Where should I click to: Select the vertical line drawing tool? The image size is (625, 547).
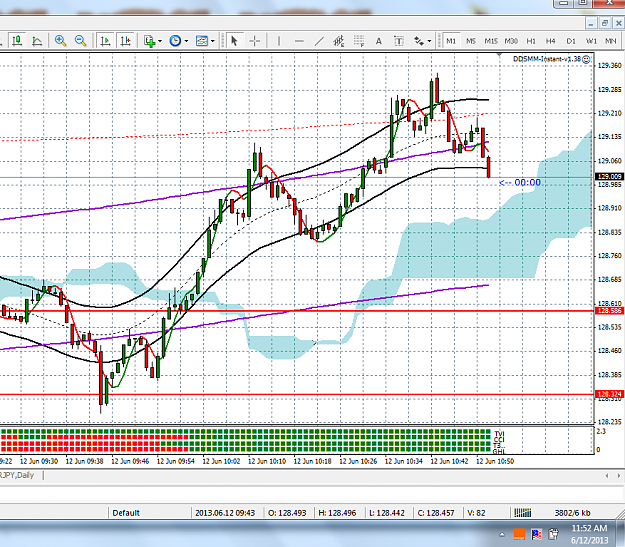pos(279,41)
